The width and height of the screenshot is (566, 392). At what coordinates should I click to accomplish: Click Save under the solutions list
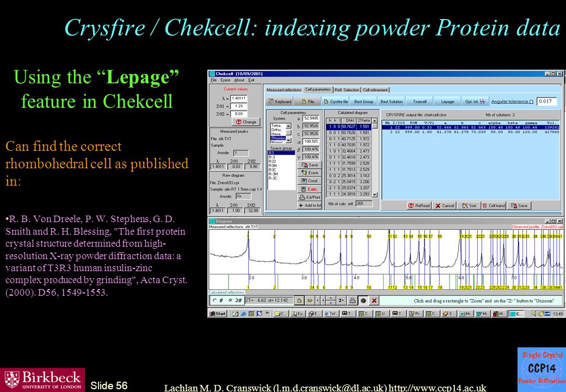519,206
